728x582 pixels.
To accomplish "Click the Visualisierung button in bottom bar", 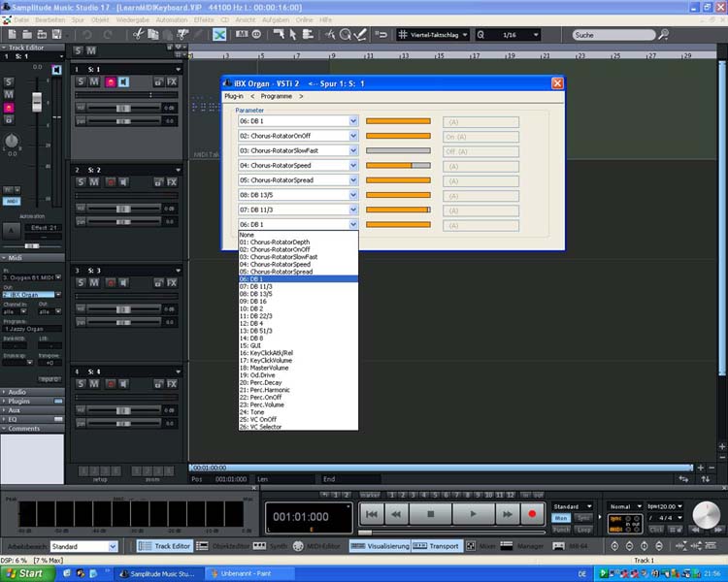I will [380, 546].
